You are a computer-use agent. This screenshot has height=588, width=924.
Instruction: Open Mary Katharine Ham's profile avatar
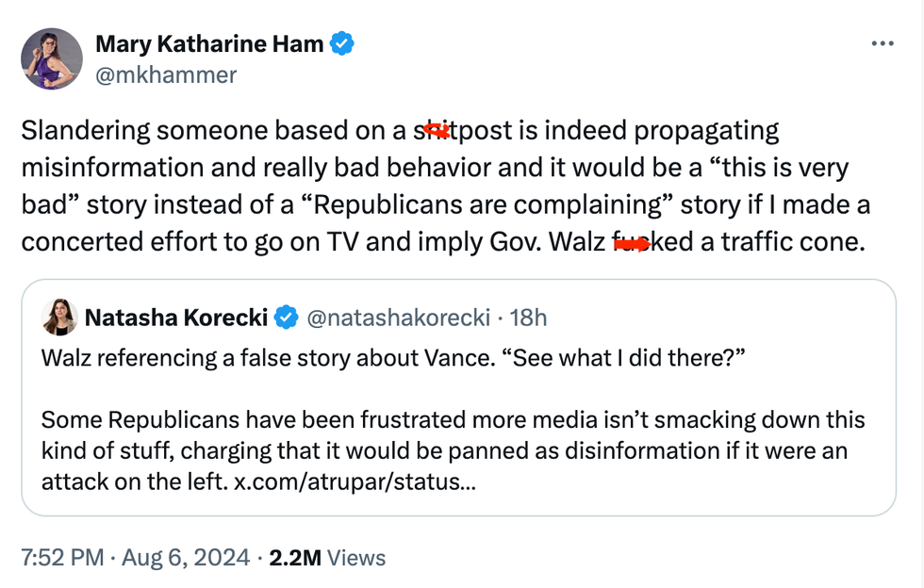tap(52, 59)
